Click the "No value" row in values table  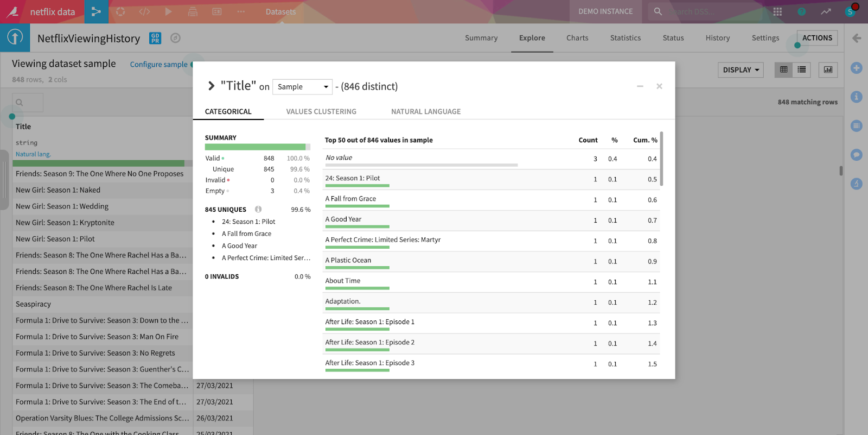click(491, 159)
